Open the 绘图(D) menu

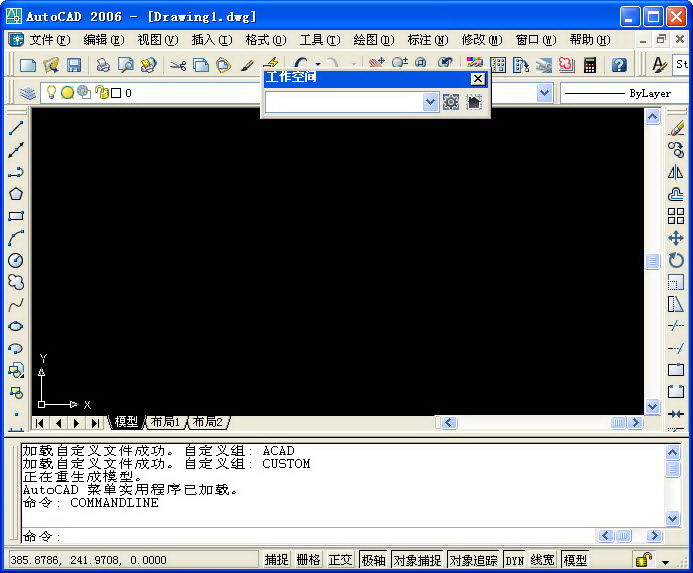[374, 40]
